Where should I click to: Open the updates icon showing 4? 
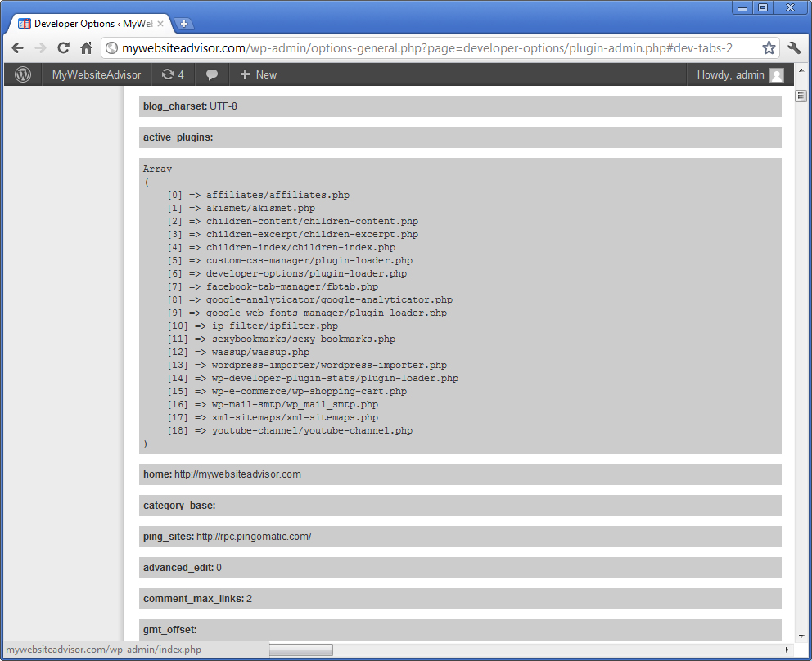point(173,74)
